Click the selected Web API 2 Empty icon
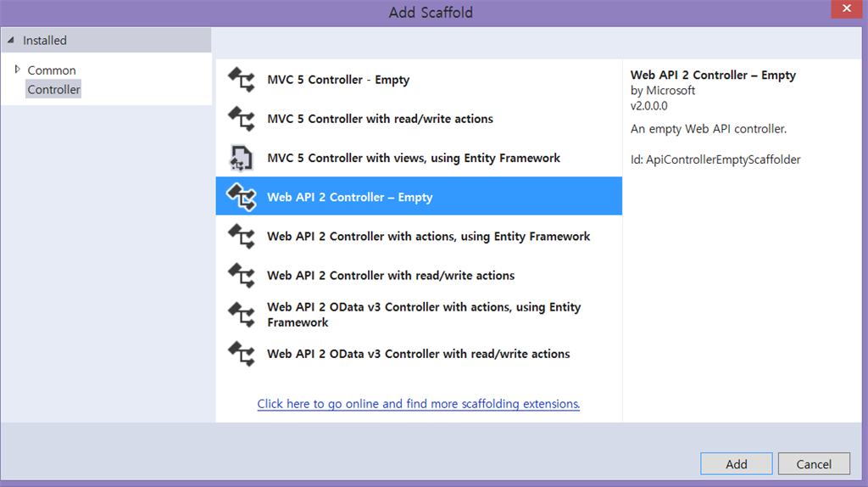This screenshot has height=487, width=868. (x=242, y=197)
